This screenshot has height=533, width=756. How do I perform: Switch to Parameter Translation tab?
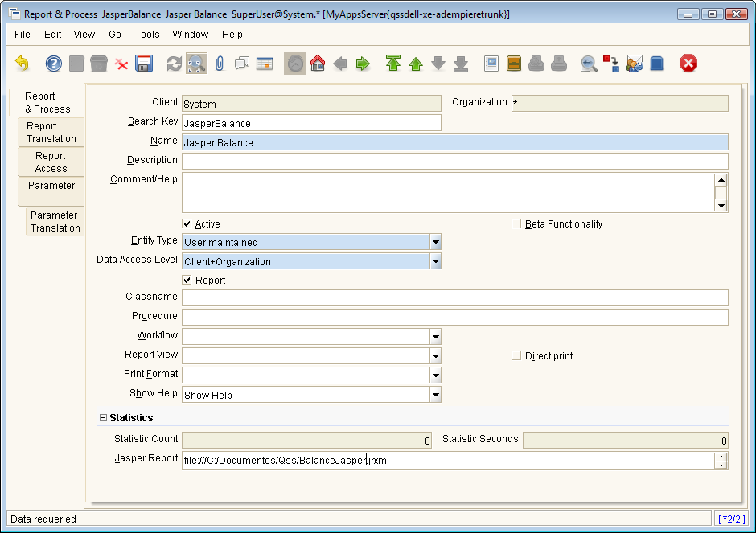tap(55, 221)
